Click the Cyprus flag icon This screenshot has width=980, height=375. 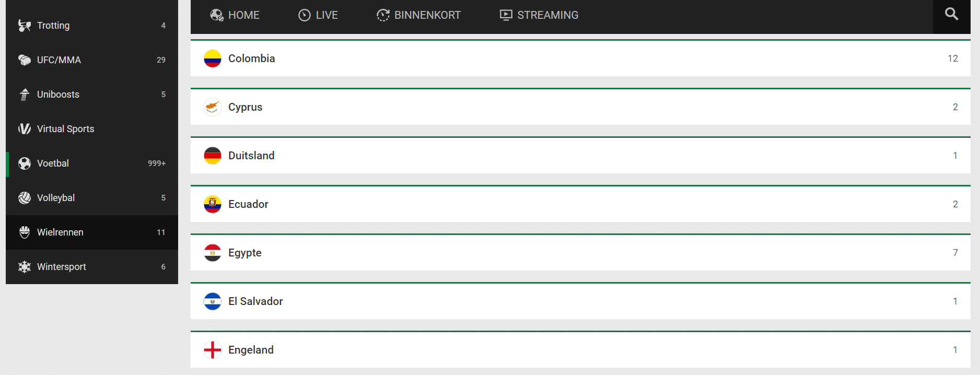pyautogui.click(x=213, y=107)
